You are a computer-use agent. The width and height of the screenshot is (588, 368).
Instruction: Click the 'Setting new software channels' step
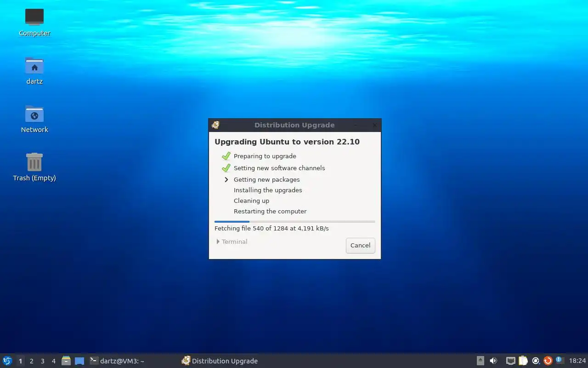tap(279, 168)
